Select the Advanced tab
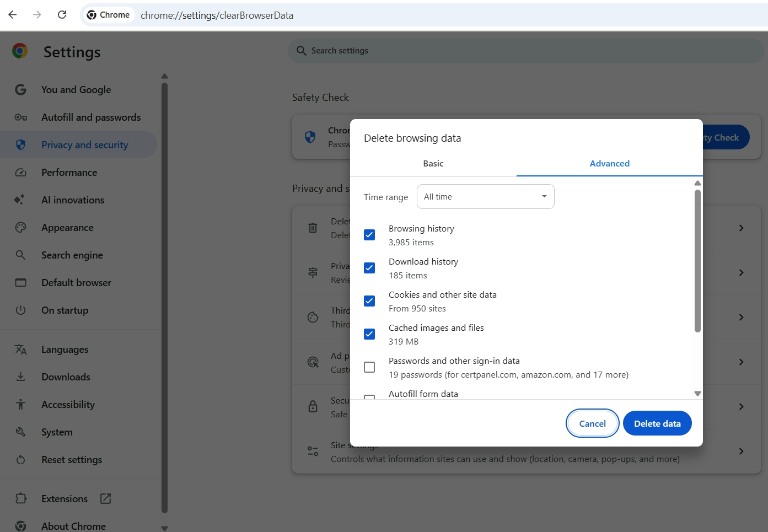This screenshot has height=532, width=768. (x=609, y=164)
